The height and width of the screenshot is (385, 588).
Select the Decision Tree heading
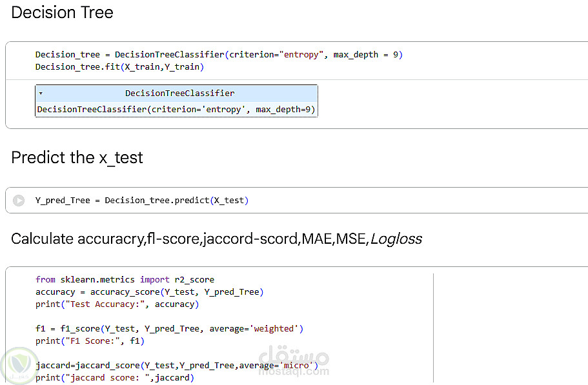point(63,12)
